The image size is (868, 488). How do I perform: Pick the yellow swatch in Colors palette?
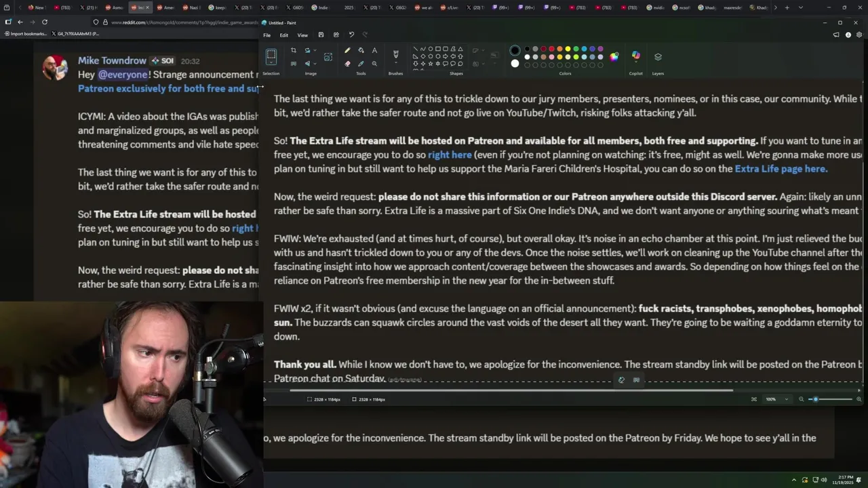coord(568,49)
